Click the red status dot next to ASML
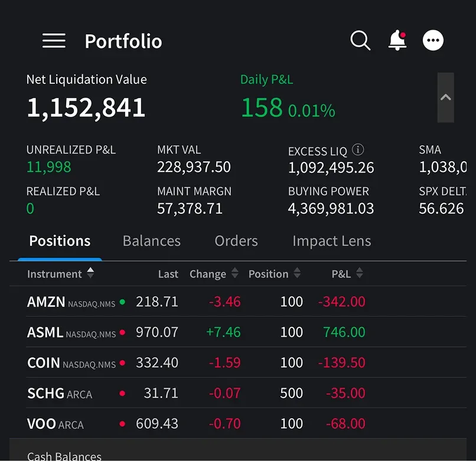 pos(122,333)
